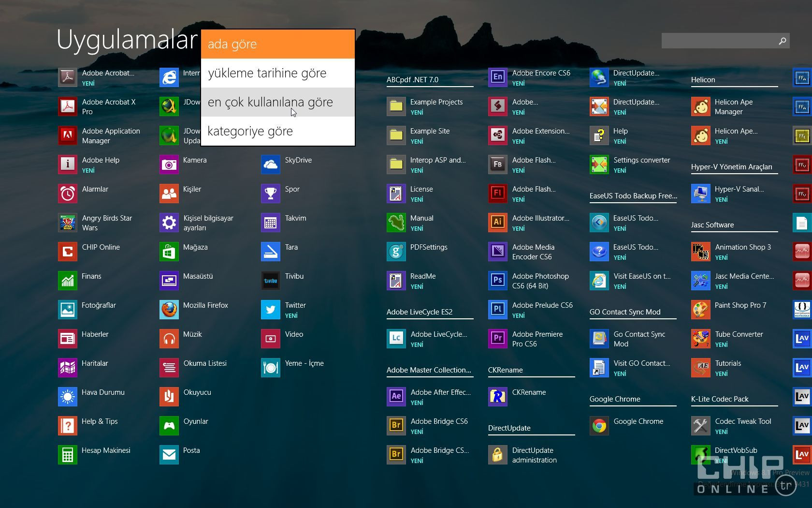Launch Adobe Encore CS6 icon
Screen dimensions: 812x508
498,77
